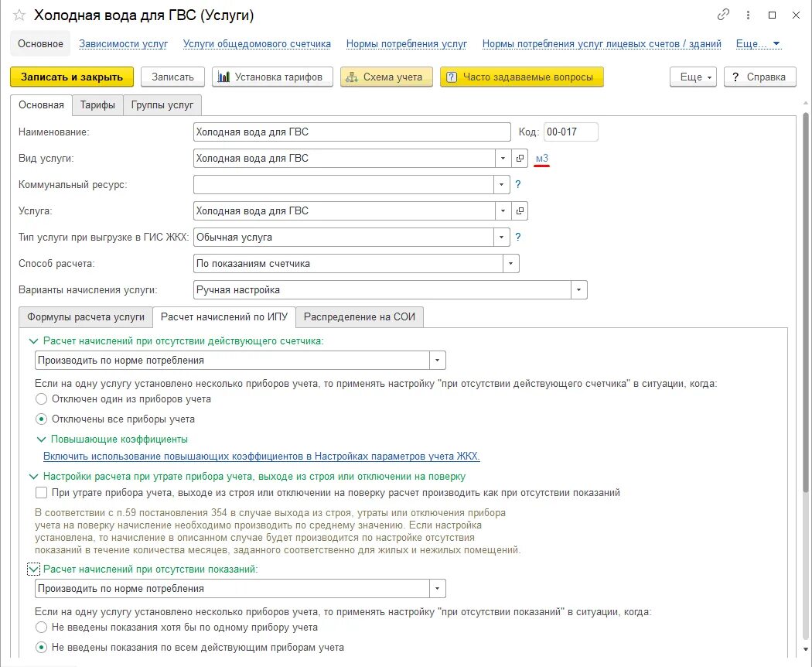Open Формулы расчета услуги tab
Screen dimensions: 812x667
tap(86, 316)
